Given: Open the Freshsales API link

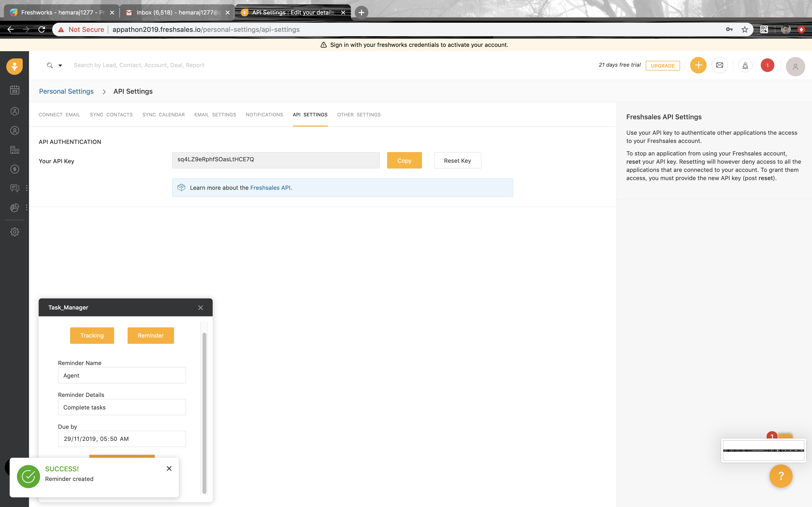Looking at the screenshot, I should [x=270, y=187].
